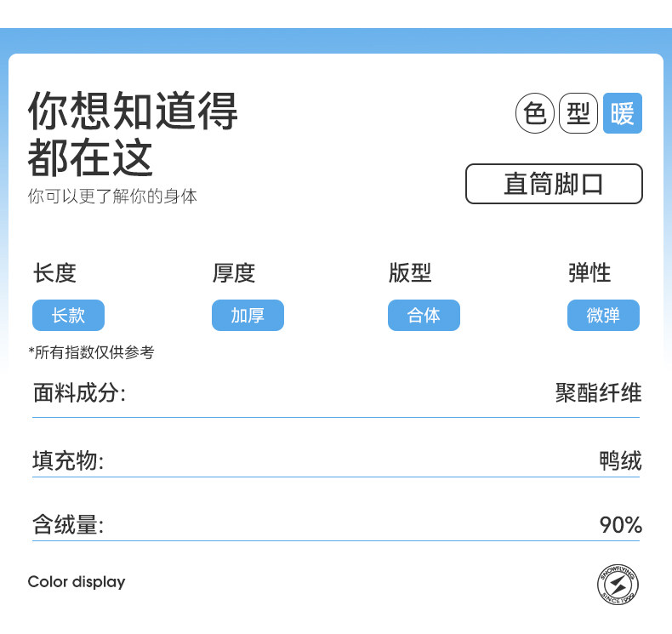Click the 微弹 elasticity tag
Screen dimensions: 672x634
tap(603, 316)
